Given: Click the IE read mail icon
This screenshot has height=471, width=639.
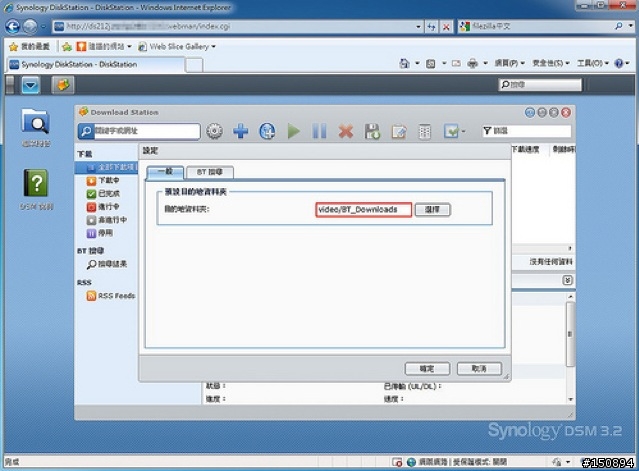Looking at the screenshot, I should [x=456, y=63].
